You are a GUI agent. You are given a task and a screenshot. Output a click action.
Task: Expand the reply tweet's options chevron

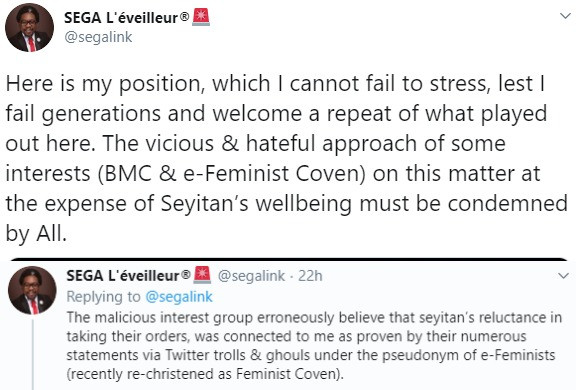564,275
